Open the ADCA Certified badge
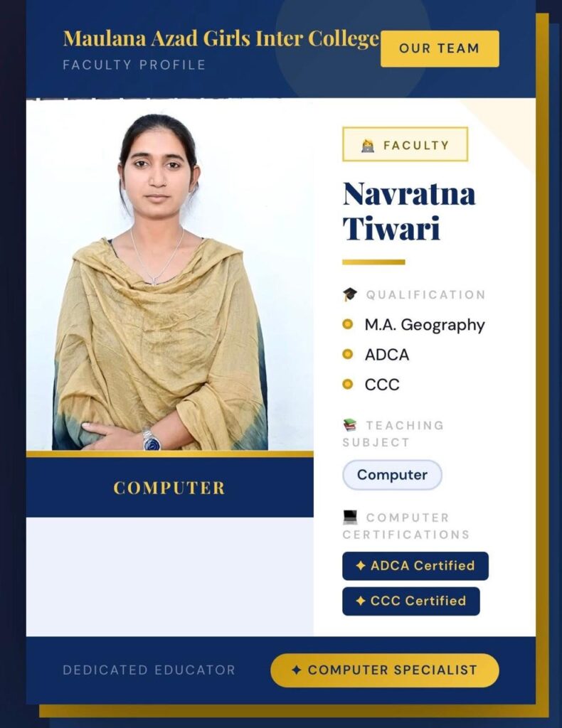Screen dimensions: 562x728 pos(415,566)
